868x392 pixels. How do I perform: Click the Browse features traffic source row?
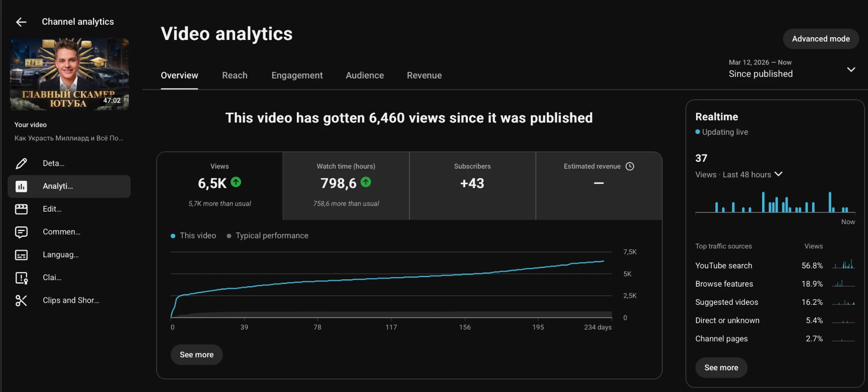tap(775, 284)
